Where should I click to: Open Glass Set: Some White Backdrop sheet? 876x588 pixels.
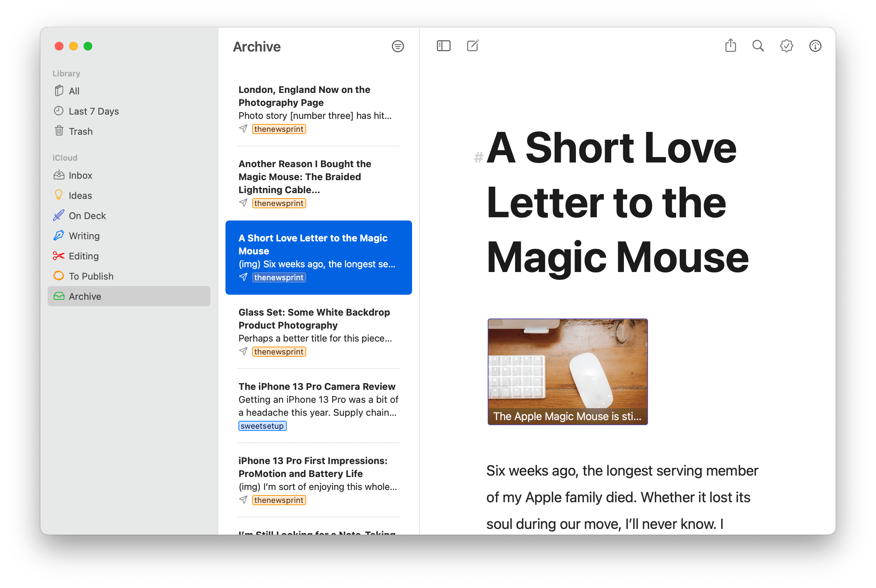point(319,332)
